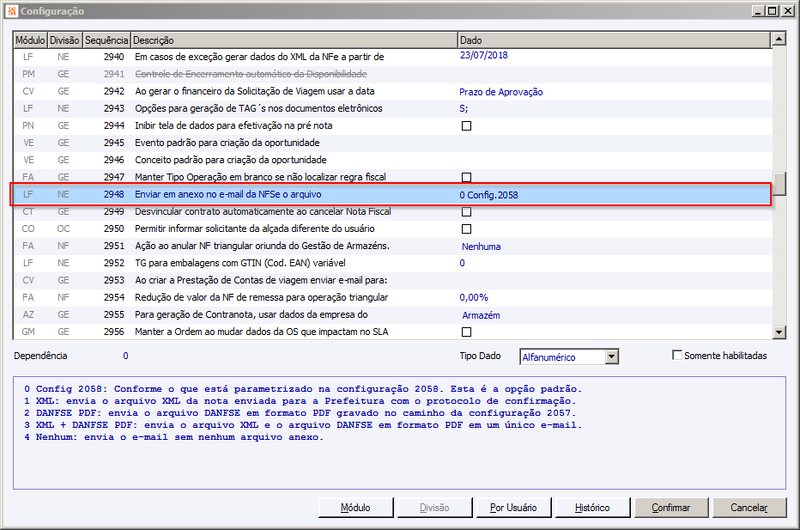
Task: Click the Cancelar button
Action: (x=749, y=508)
